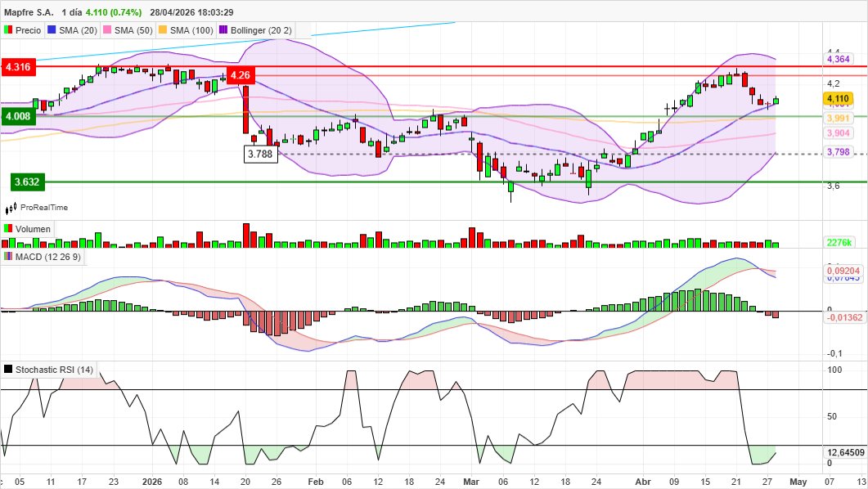The width and height of the screenshot is (868, 489).
Task: Click the MACD histogram icon
Action: coord(7,256)
